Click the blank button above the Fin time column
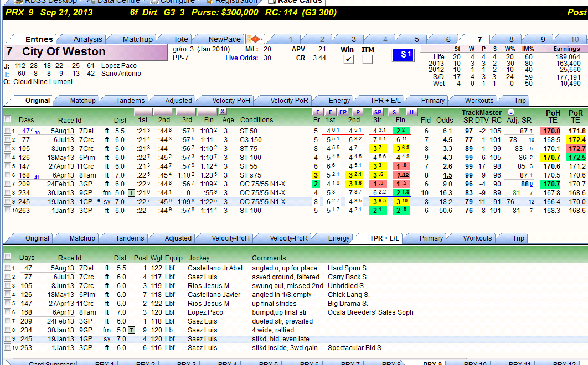The height and width of the screenshot is (365, 588). click(x=208, y=112)
